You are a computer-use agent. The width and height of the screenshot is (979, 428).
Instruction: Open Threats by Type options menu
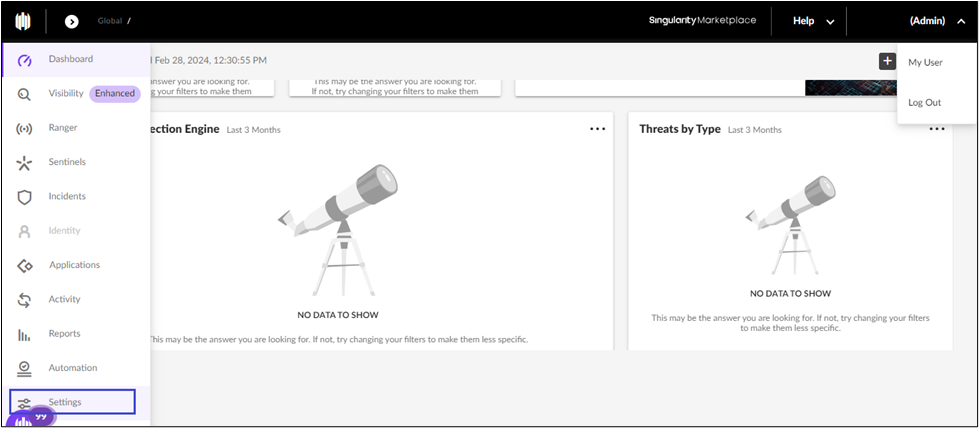click(936, 129)
